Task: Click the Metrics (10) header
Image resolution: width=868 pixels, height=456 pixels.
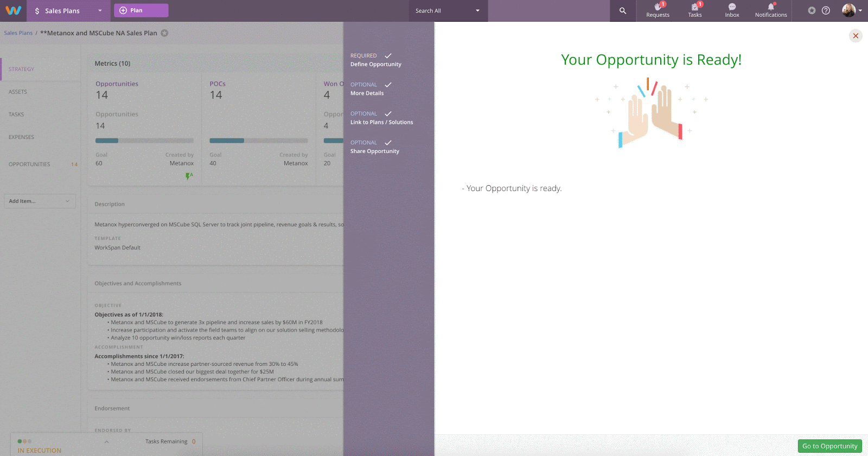Action: click(x=112, y=64)
